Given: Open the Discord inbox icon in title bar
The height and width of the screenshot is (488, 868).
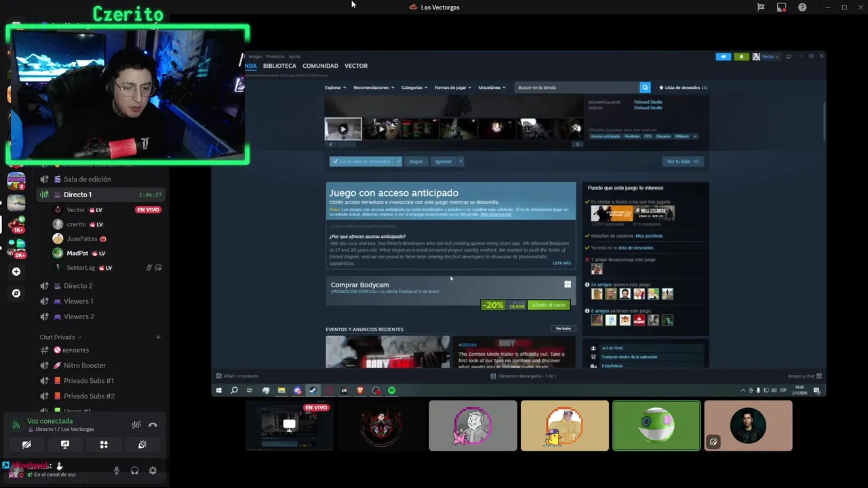Looking at the screenshot, I should [782, 7].
